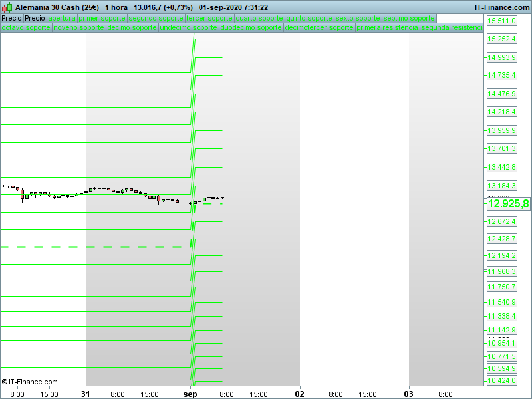
Task: Select the 12.194,2 price level label
Action: point(502,255)
